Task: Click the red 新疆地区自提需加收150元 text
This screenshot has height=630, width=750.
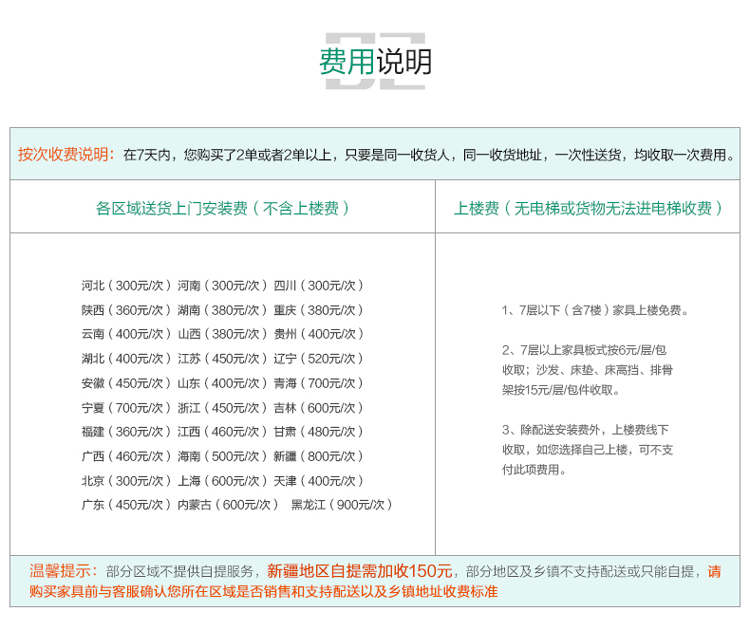Action: 360,571
